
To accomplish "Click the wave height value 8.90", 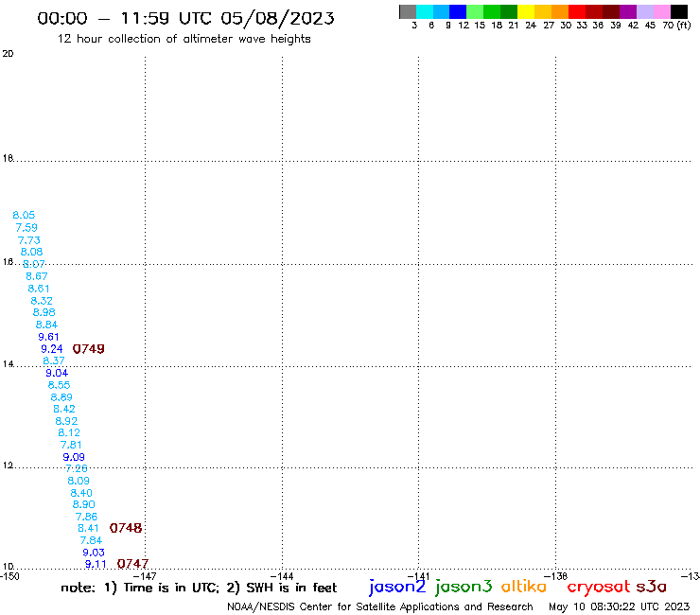I will click(84, 504).
